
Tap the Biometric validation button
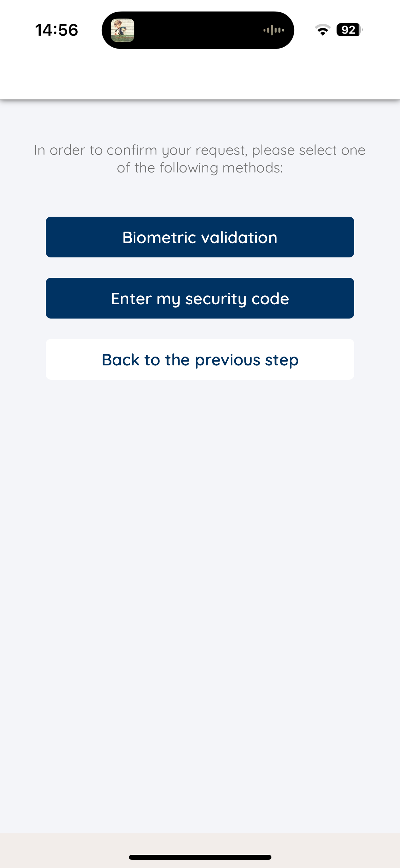[200, 237]
